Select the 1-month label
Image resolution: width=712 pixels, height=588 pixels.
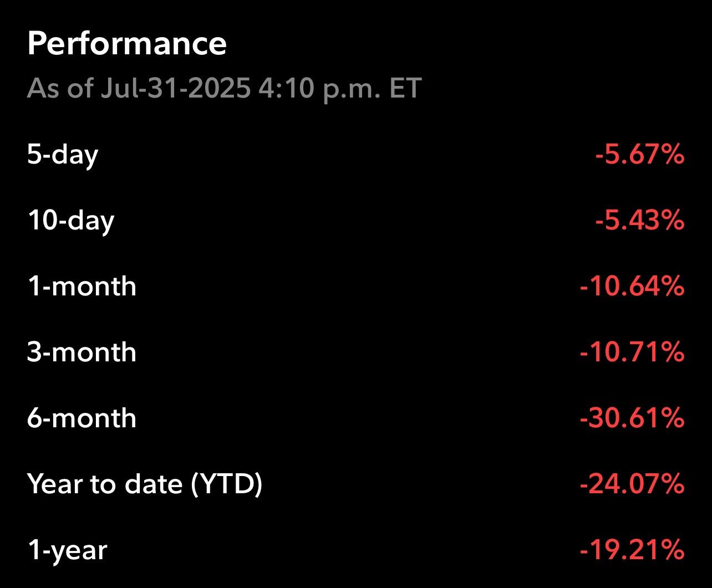coord(82,287)
